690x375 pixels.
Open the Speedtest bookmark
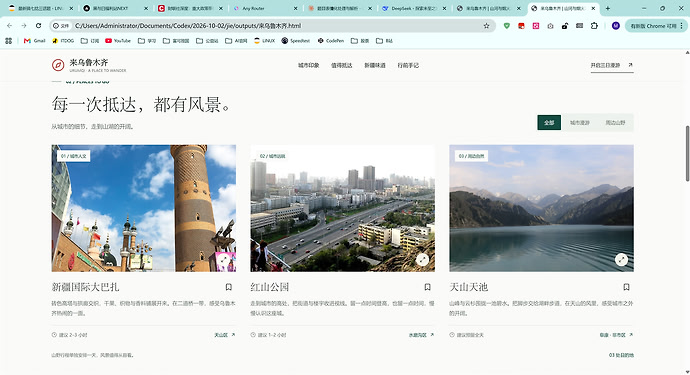[x=296, y=41]
